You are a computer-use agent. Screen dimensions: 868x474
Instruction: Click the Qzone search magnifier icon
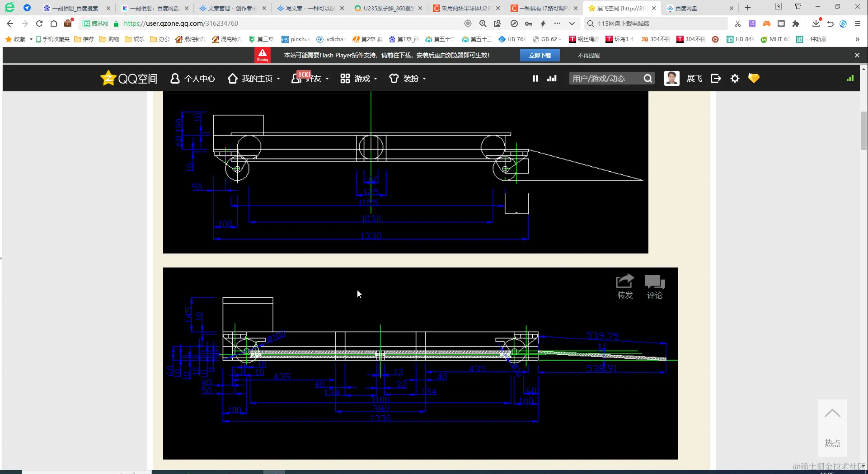pyautogui.click(x=648, y=79)
